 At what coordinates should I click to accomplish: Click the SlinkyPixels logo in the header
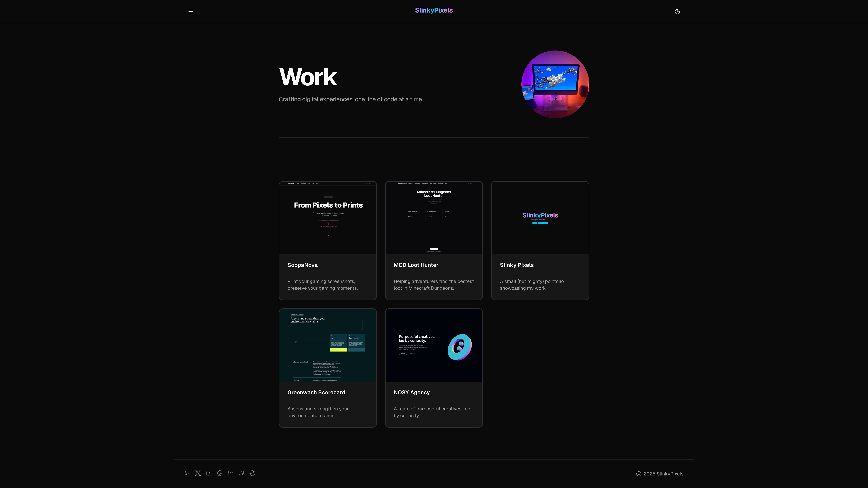coord(434,11)
